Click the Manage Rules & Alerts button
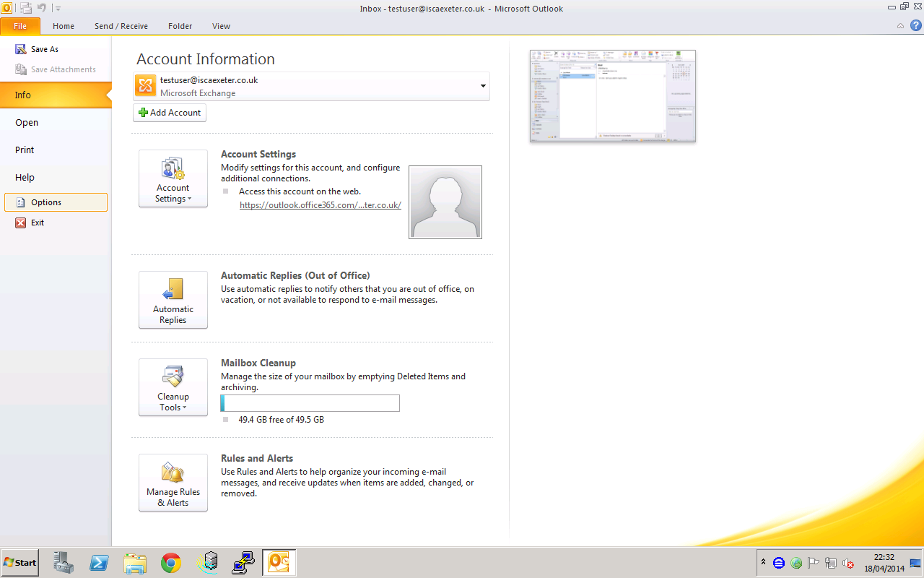Viewport: 924px width, 578px height. click(173, 483)
